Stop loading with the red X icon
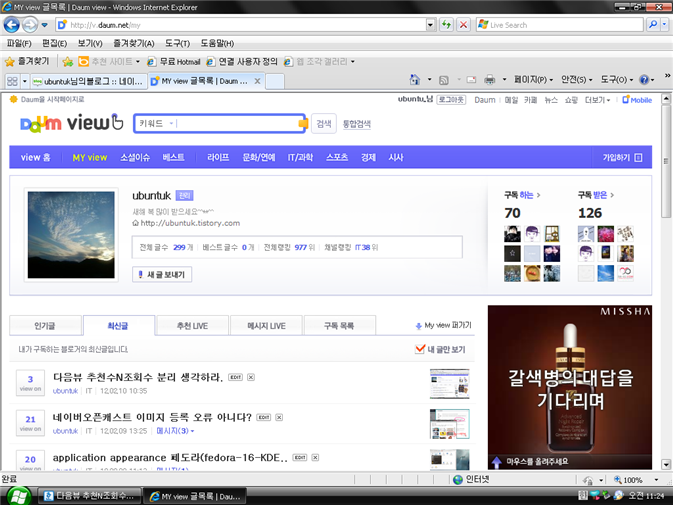673x505 pixels. pos(463,25)
